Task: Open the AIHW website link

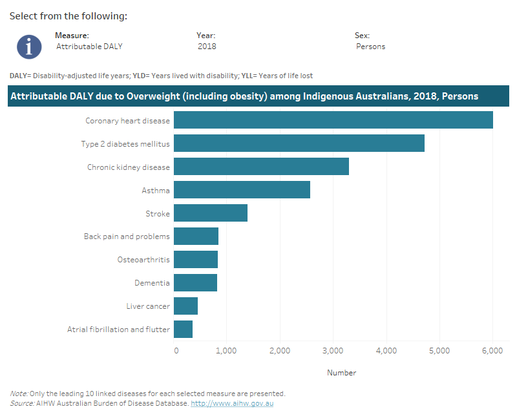Action: pyautogui.click(x=233, y=403)
